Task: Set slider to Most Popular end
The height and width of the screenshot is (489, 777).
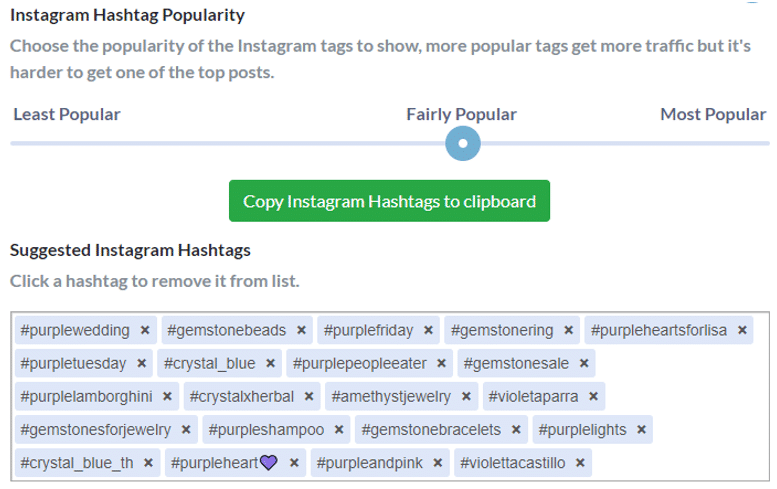Action: pos(767,143)
